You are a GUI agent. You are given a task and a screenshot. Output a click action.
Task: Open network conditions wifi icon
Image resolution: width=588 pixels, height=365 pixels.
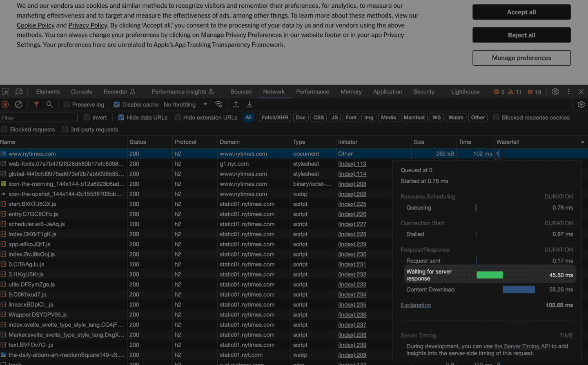(218, 105)
